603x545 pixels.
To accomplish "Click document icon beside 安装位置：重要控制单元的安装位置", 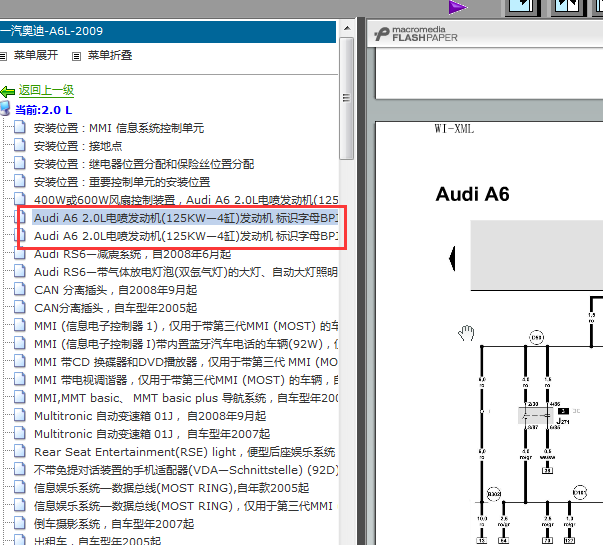I will coord(20,181).
